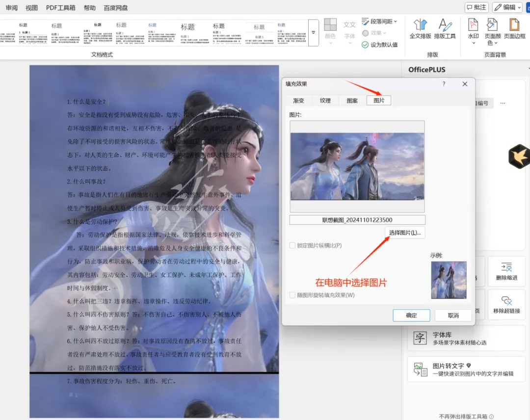The image size is (530, 420).
Task: Click the OfficePLUS panel ellipsis icon
Action: [x=503, y=103]
